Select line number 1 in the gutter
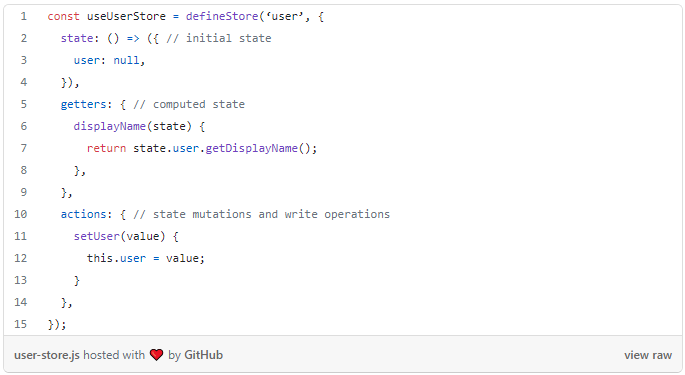 click(24, 17)
